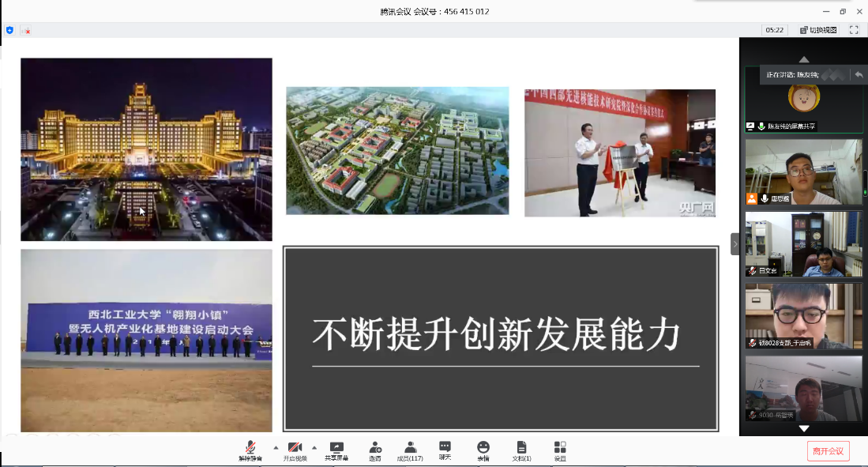The width and height of the screenshot is (868, 467).
Task: Open 文档(1) shared documents
Action: (x=521, y=450)
